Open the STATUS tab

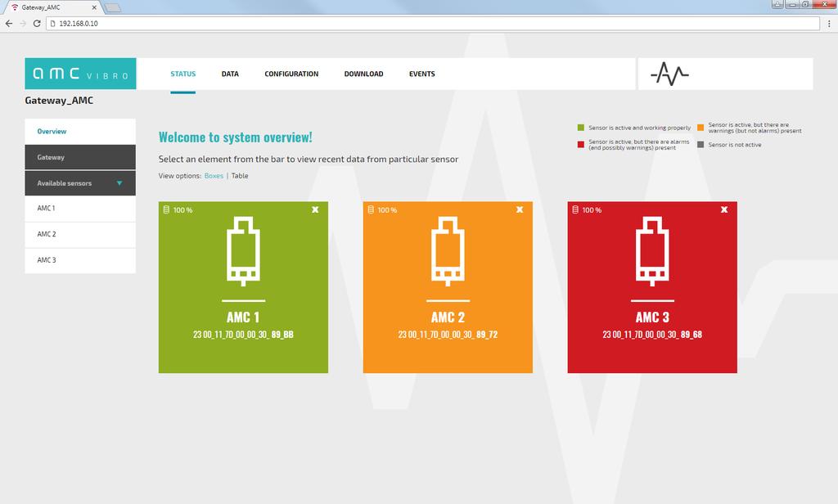[182, 74]
